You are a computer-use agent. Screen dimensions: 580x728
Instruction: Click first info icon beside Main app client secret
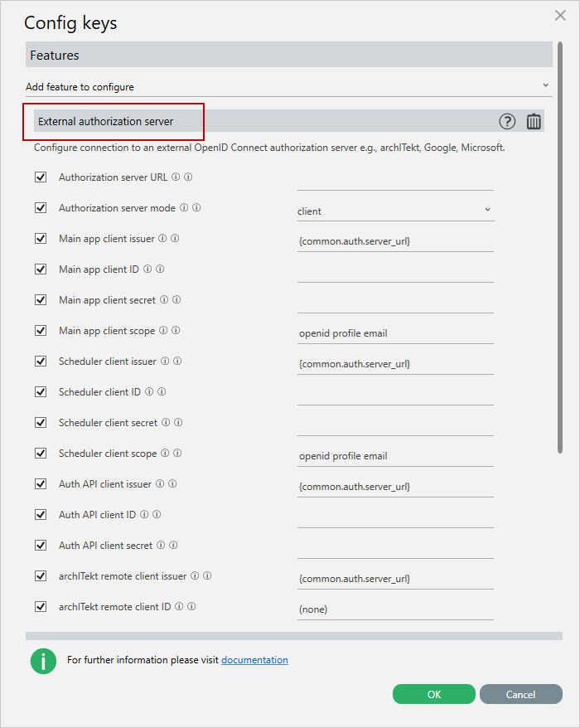pyautogui.click(x=164, y=299)
